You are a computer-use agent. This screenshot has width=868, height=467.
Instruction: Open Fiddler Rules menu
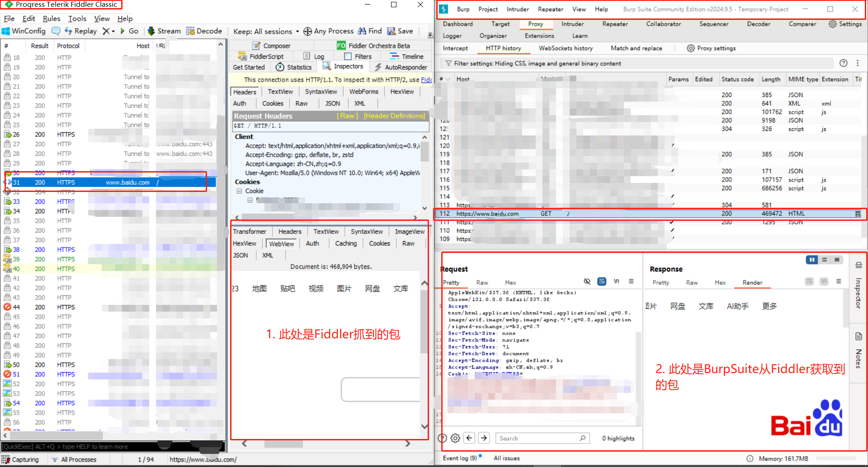52,19
